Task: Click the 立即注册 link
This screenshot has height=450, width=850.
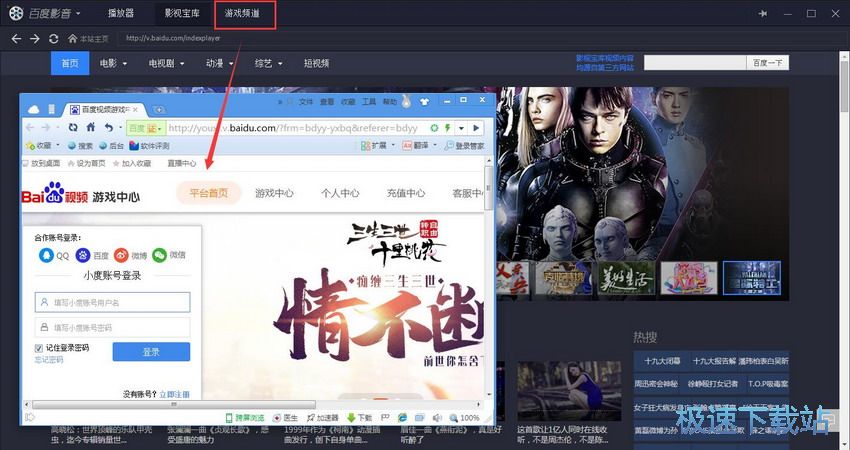Action: pyautogui.click(x=175, y=394)
